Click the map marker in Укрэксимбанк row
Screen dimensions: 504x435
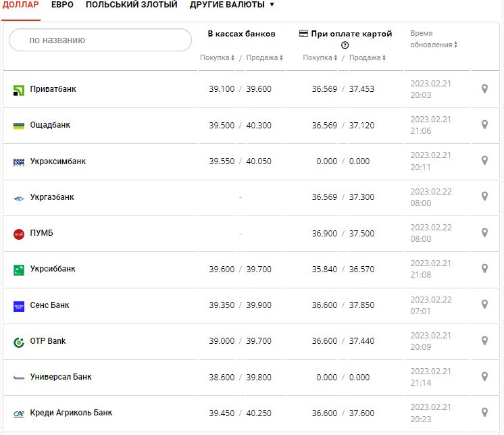tap(484, 160)
